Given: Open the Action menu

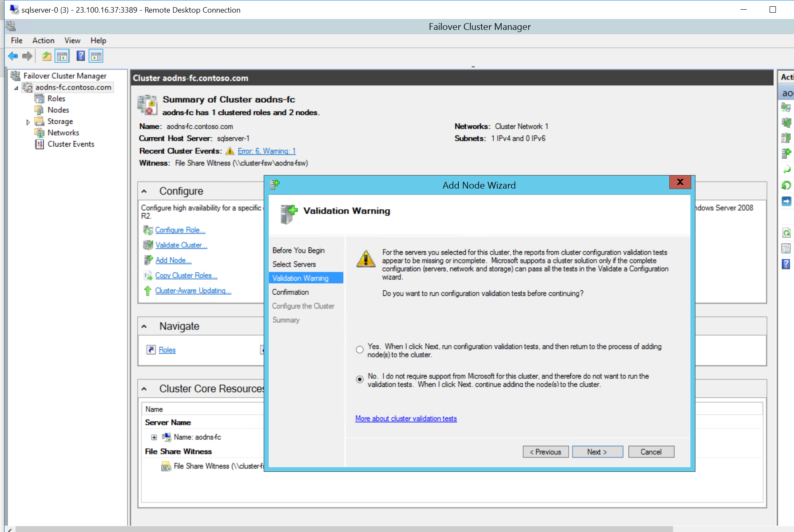Looking at the screenshot, I should click(43, 40).
